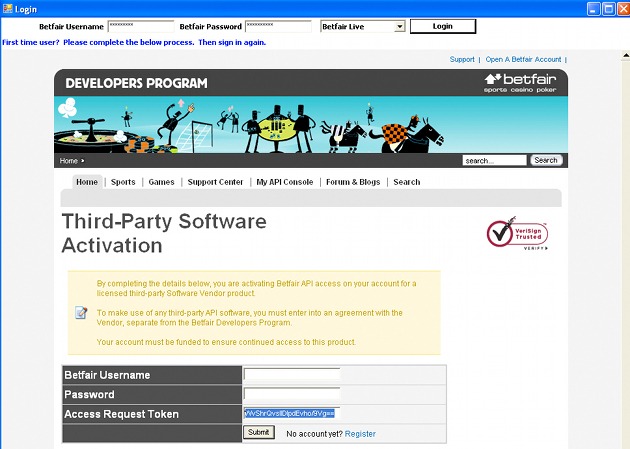Click the First time user instruction text
Screen dimensions: 630x449
click(134, 42)
